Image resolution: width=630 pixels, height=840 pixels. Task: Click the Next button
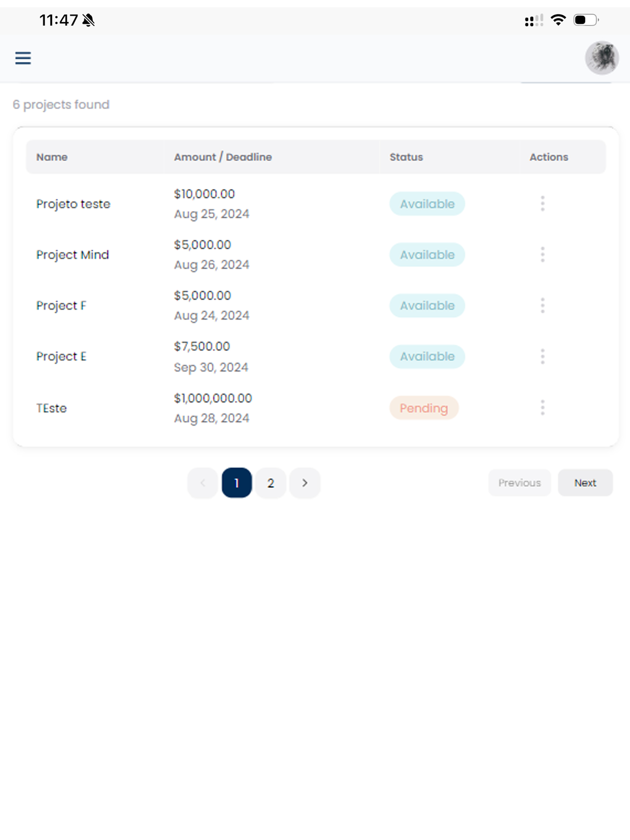click(x=585, y=483)
